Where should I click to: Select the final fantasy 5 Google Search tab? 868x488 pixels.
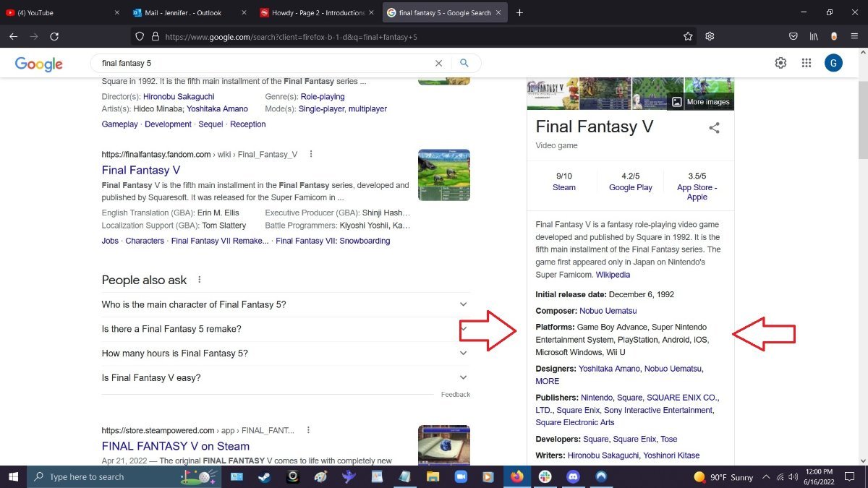coord(443,12)
